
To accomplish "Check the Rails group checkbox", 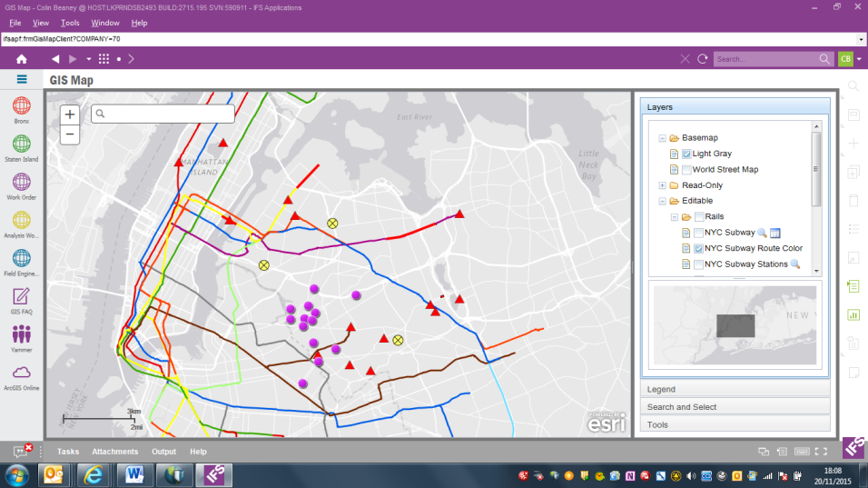I will [x=699, y=216].
